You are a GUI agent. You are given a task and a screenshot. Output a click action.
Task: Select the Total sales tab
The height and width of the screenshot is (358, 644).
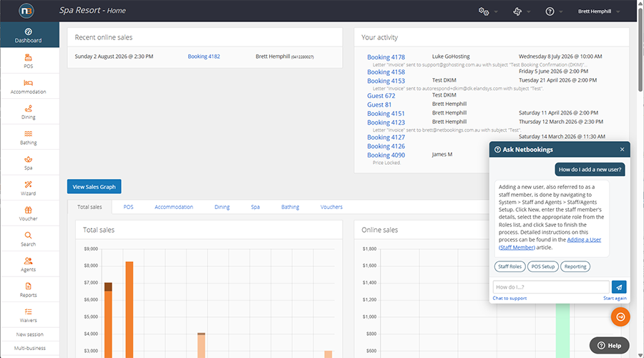89,207
